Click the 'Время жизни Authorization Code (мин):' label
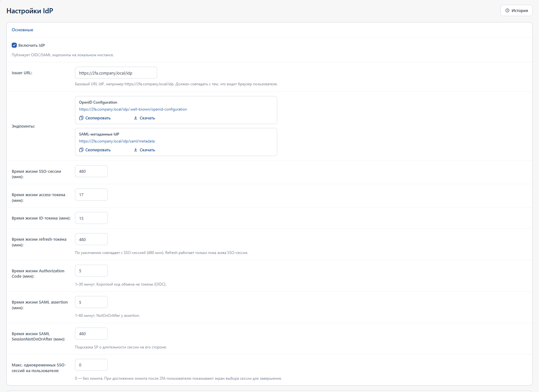Image resolution: width=539 pixels, height=392 pixels. (38, 274)
